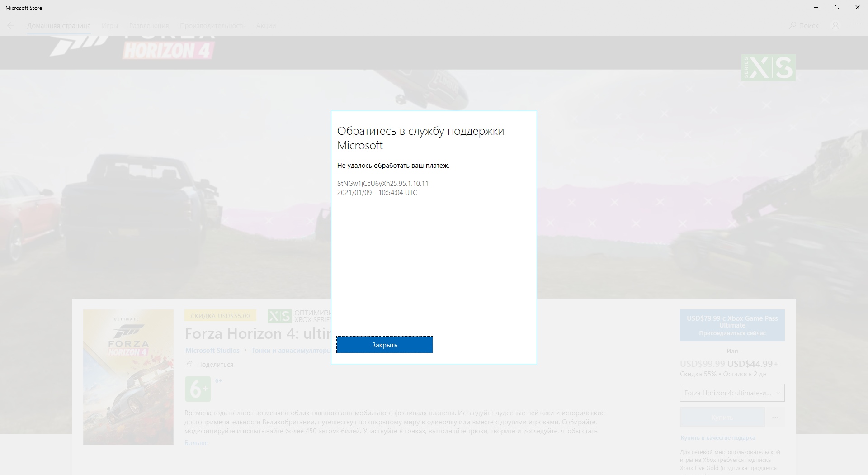868x475 pixels.
Task: Switch to the Игры tab
Action: 110,26
